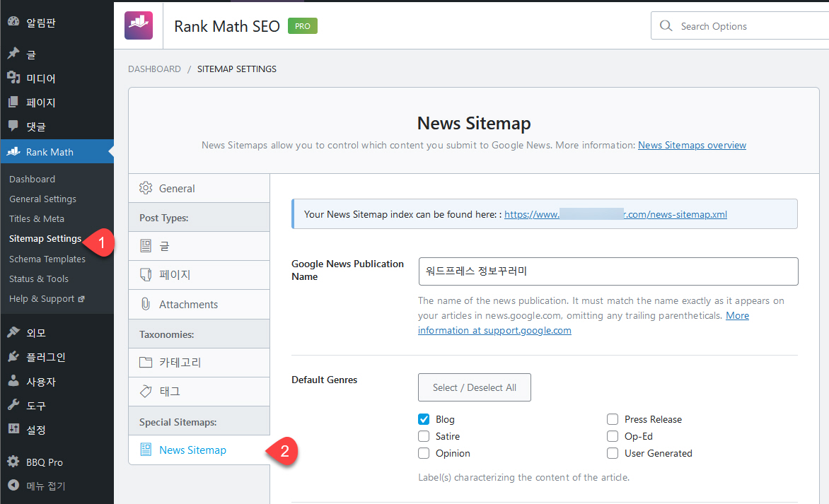829x504 pixels.
Task: Click the Rank Math SEO logo
Action: coord(139,25)
